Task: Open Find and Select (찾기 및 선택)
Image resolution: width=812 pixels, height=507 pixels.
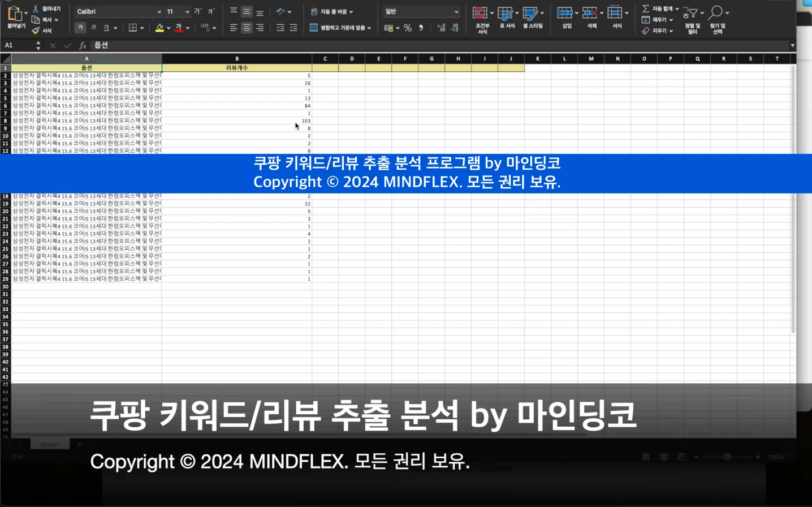Action: 718,20
